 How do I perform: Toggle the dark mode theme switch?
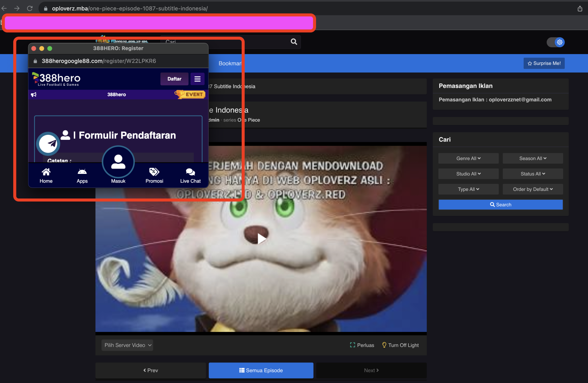[555, 42]
